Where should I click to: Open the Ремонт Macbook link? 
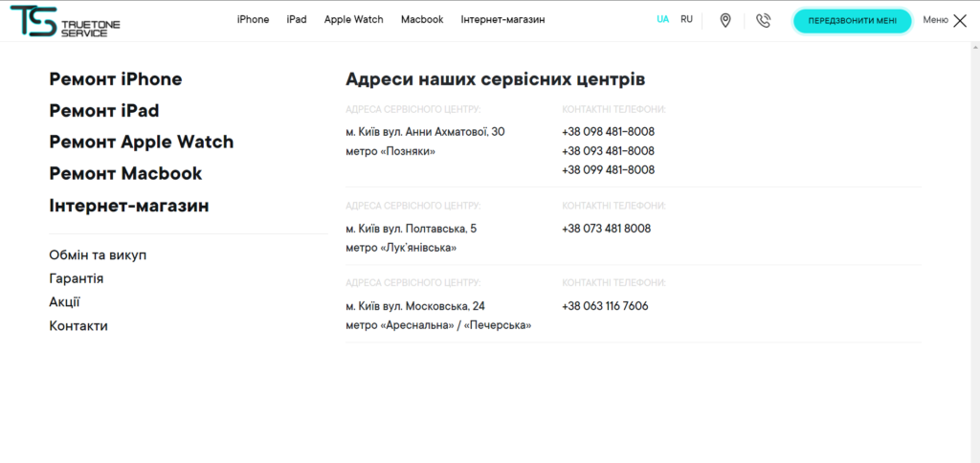(125, 173)
